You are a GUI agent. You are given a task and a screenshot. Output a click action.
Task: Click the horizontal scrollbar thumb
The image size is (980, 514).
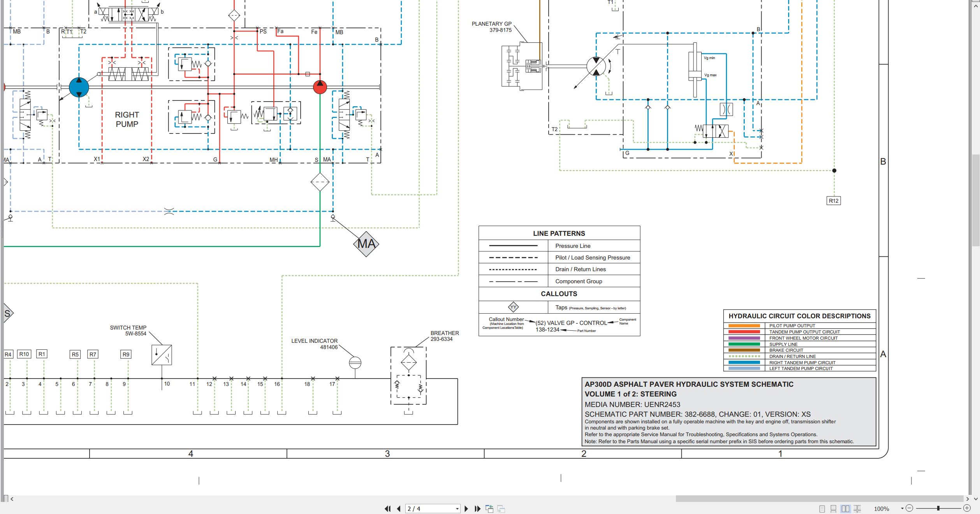820,499
